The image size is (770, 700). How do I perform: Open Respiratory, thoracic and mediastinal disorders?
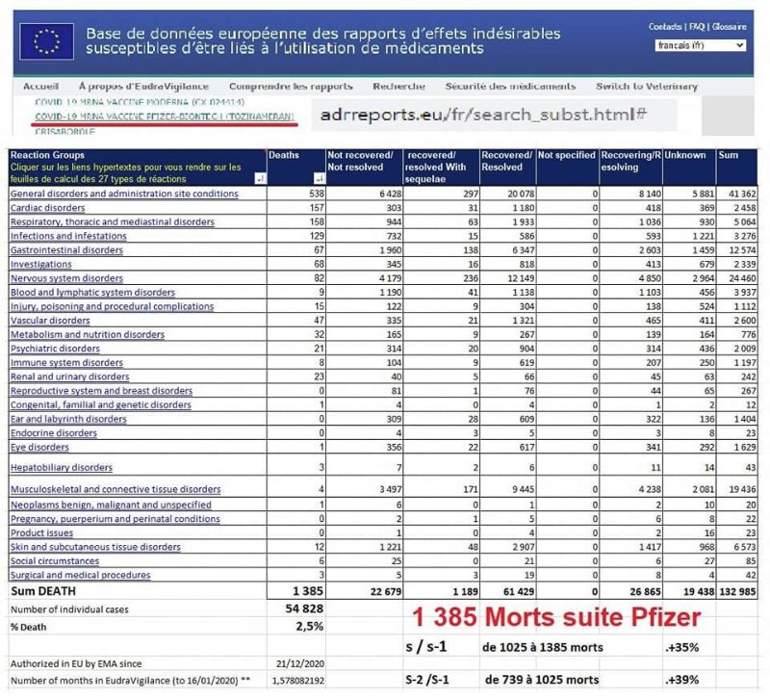[x=113, y=222]
